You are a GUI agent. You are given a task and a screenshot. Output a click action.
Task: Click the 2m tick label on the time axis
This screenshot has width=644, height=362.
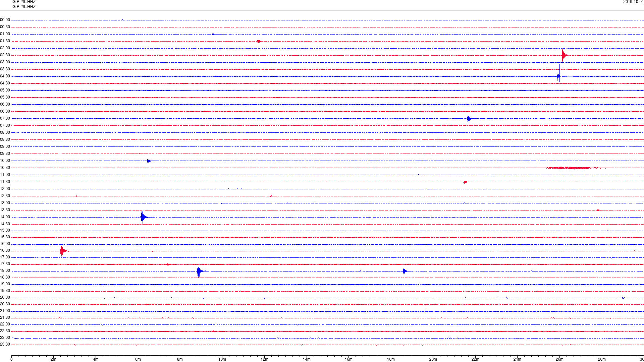coord(54,359)
